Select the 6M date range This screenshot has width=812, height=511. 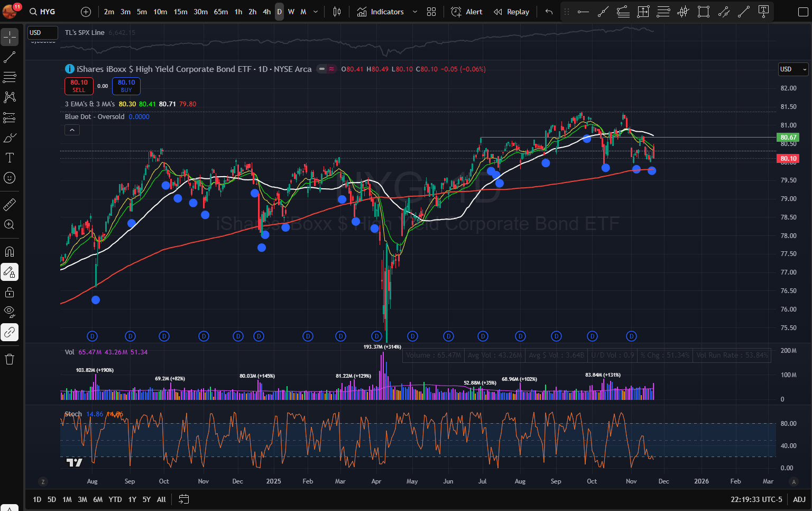click(98, 499)
